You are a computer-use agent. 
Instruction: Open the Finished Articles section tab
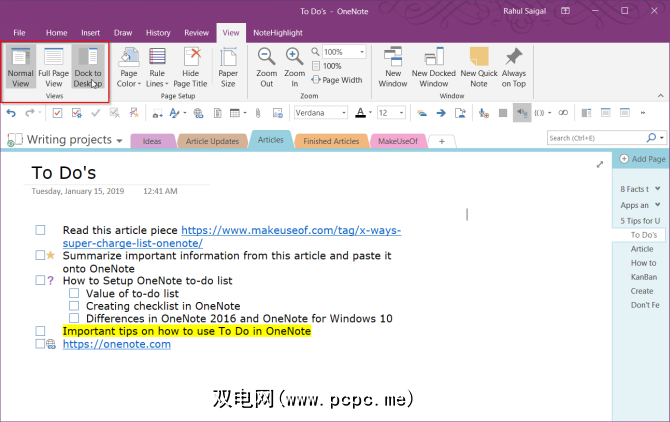click(331, 141)
